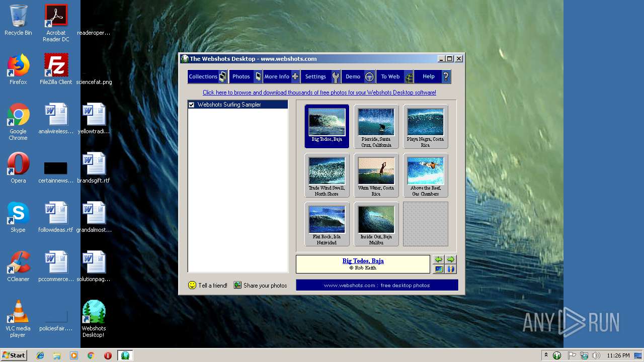This screenshot has width=644, height=362.
Task: Open the Collections toolbar button
Action: [207, 76]
